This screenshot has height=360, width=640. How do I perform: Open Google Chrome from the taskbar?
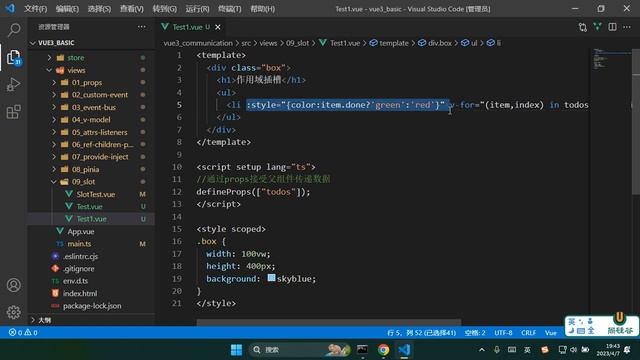(383, 350)
